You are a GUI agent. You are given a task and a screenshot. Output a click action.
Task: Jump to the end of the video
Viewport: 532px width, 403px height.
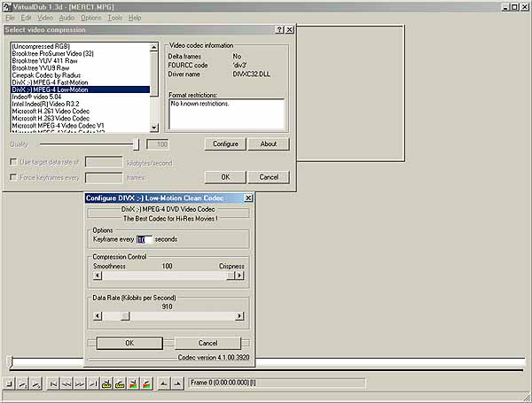click(93, 384)
